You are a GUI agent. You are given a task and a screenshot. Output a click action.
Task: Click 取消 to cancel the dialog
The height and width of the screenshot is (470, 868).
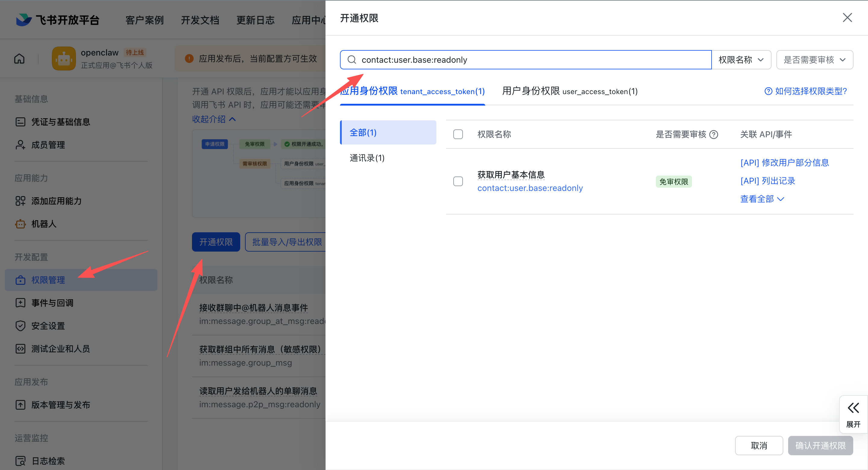[759, 445]
